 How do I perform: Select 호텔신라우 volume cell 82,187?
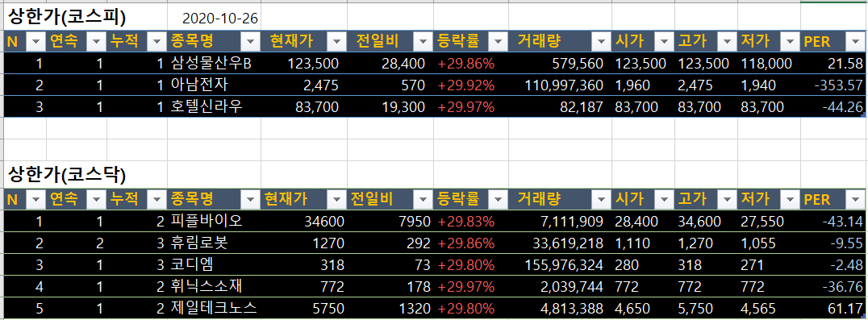pyautogui.click(x=560, y=106)
